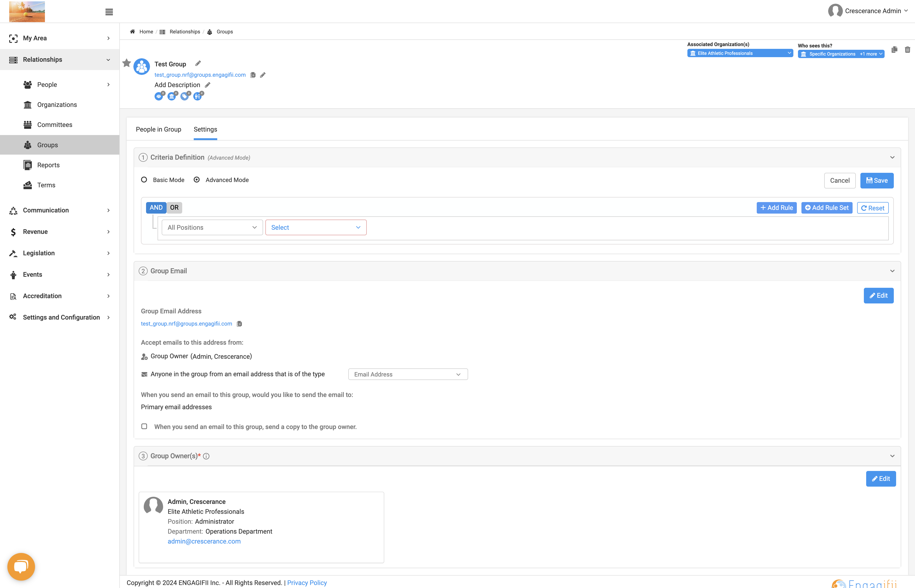Image resolution: width=915 pixels, height=588 pixels.
Task: Open Organizations in the sidebar
Action: click(57, 105)
